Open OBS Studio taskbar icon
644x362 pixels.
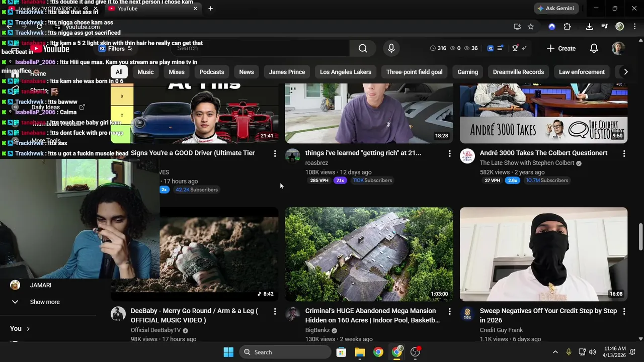click(416, 352)
